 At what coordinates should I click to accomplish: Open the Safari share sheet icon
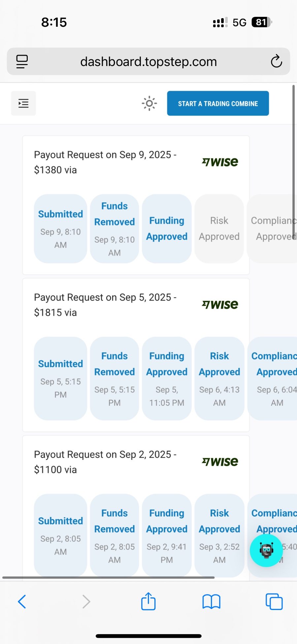click(x=148, y=601)
